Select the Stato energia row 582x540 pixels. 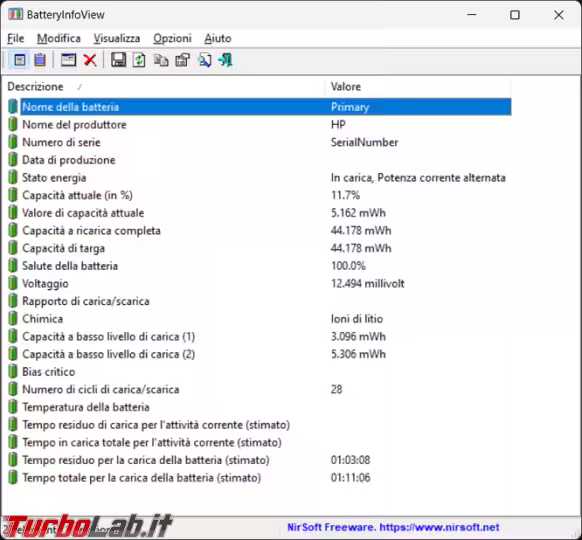(259, 177)
